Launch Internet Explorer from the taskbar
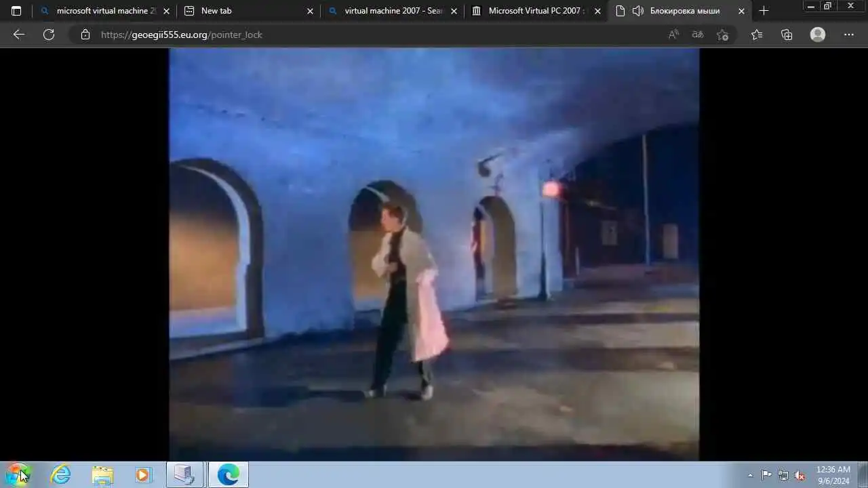 (x=61, y=474)
